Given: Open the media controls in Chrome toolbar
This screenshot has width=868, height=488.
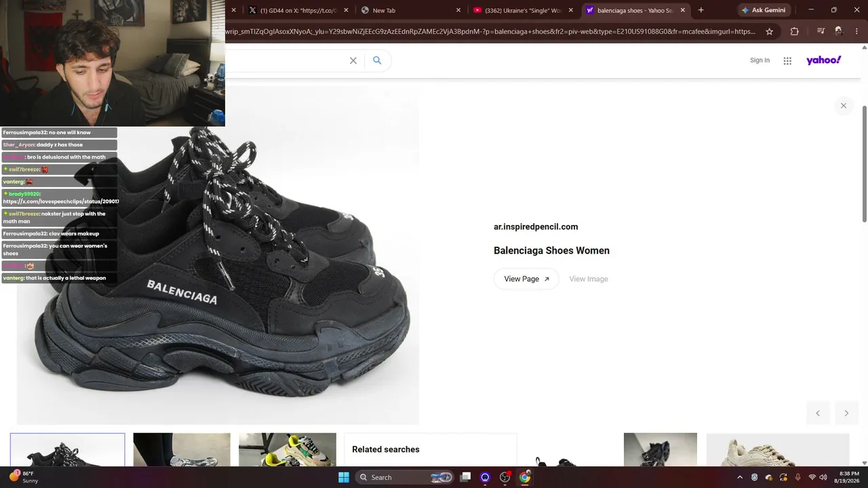Looking at the screenshot, I should point(821,31).
